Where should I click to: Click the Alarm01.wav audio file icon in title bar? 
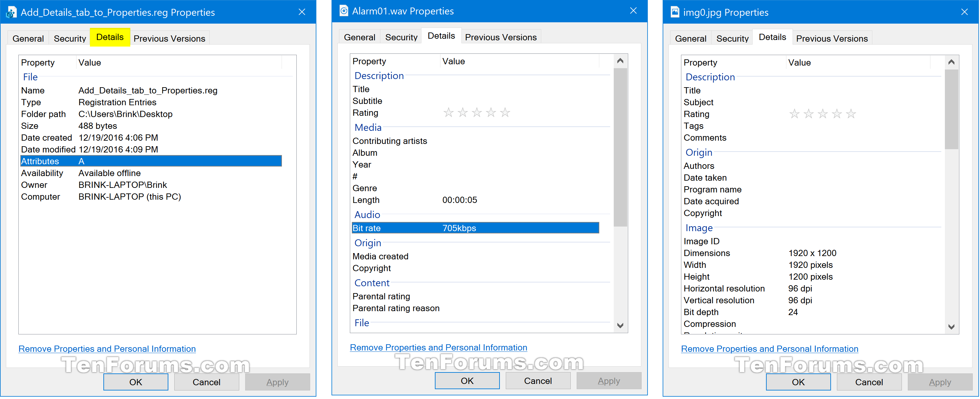(343, 11)
